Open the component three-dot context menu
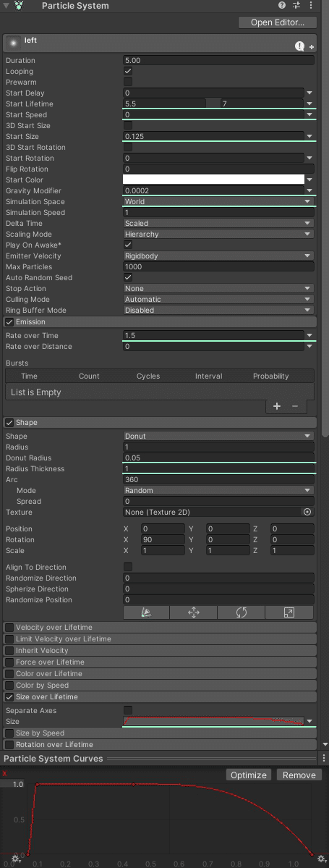The height and width of the screenshot is (868, 329). [310, 6]
